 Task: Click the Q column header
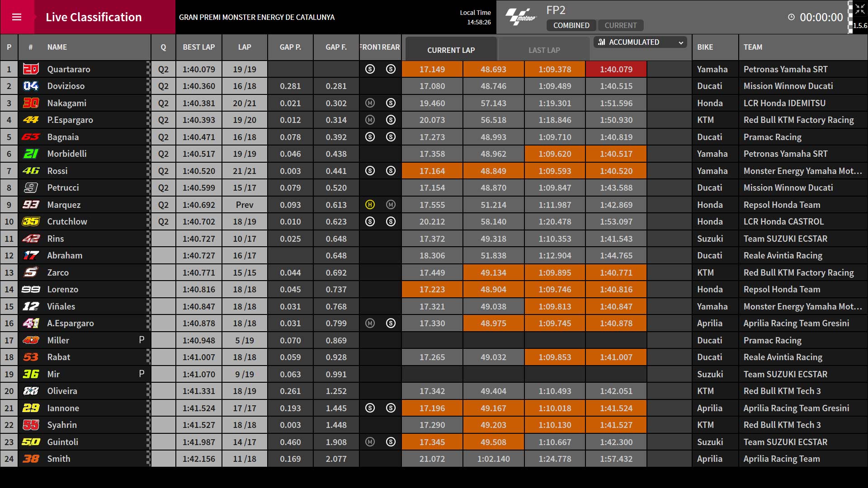[x=163, y=47]
